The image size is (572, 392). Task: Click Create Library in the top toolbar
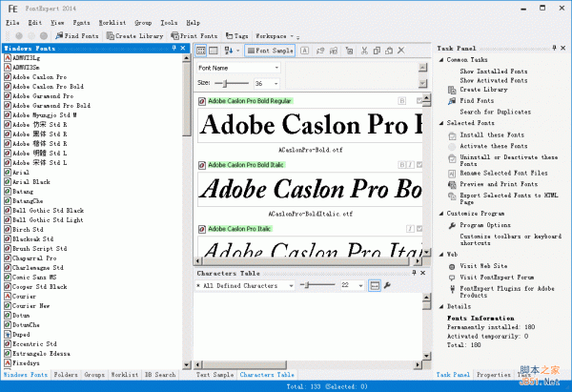click(134, 36)
